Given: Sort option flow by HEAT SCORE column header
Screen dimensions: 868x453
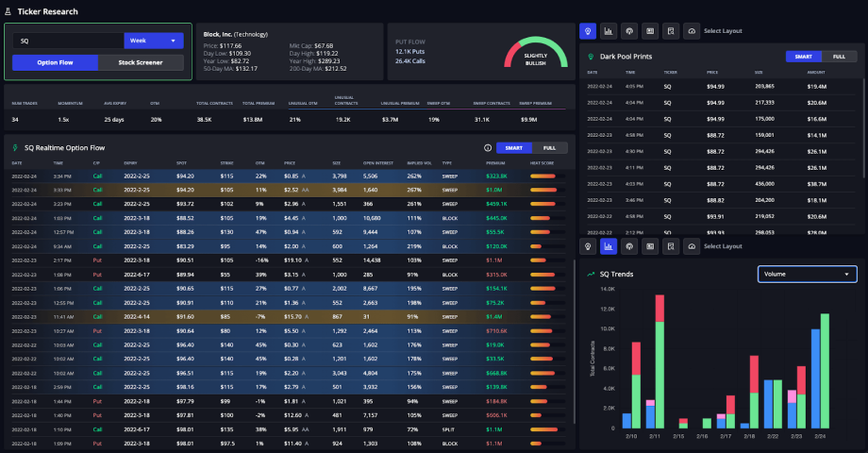Looking at the screenshot, I should point(542,163).
